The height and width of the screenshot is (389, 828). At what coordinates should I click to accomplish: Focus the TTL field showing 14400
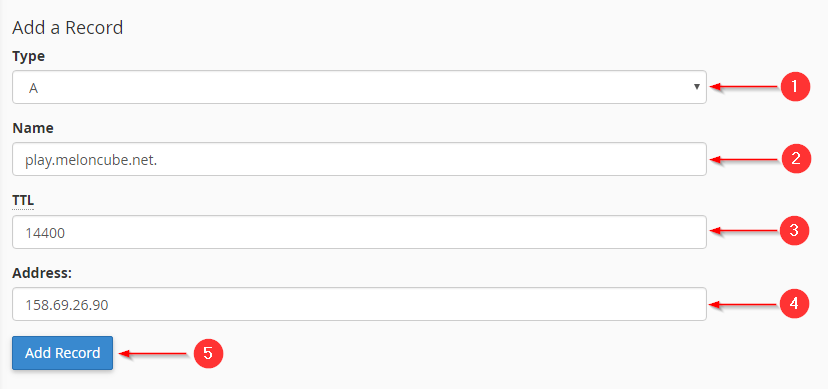pyautogui.click(x=359, y=232)
